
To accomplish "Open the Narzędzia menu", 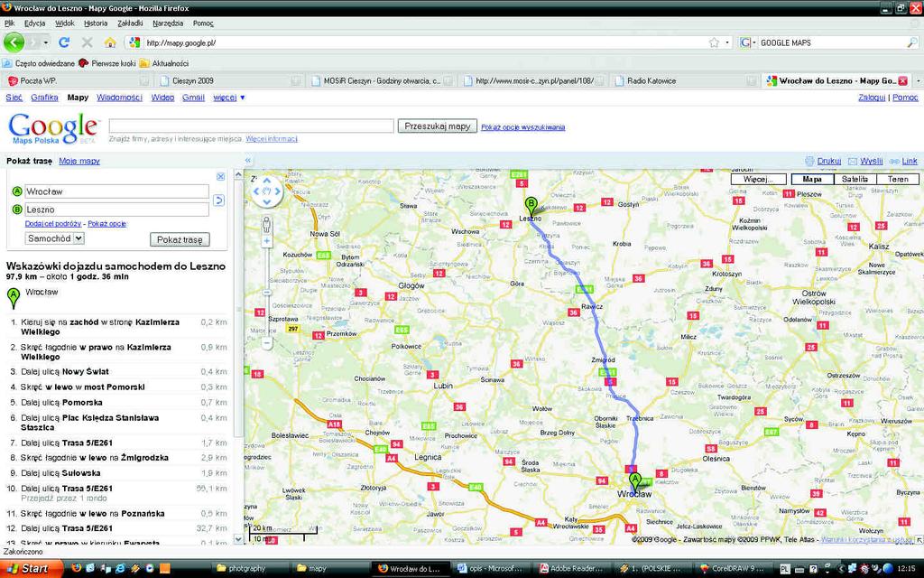I will (x=168, y=23).
